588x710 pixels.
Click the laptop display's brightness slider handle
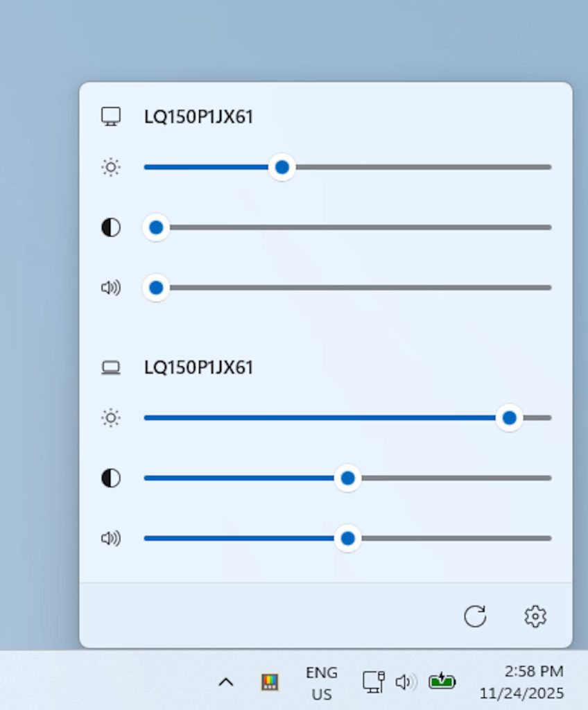[510, 418]
